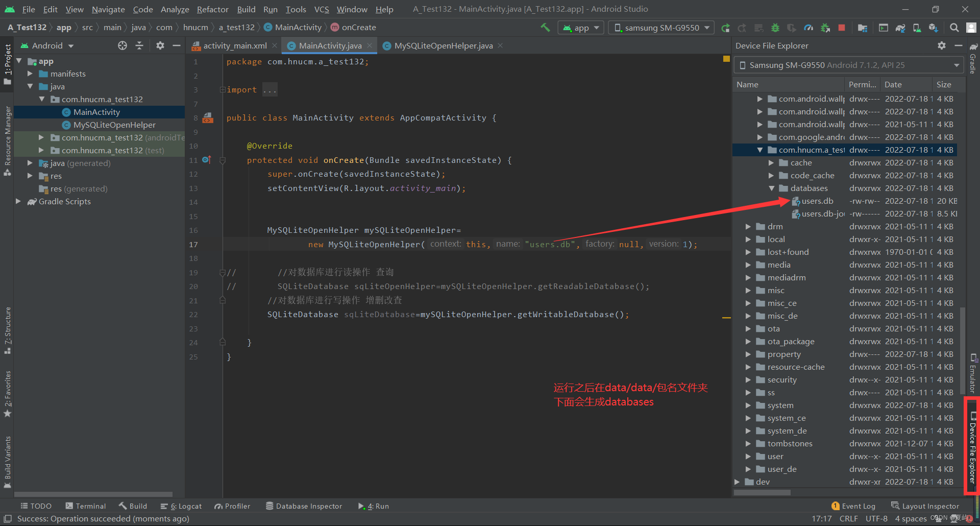This screenshot has height=526, width=980.
Task: Click the Profile app gauge icon
Action: (x=808, y=28)
